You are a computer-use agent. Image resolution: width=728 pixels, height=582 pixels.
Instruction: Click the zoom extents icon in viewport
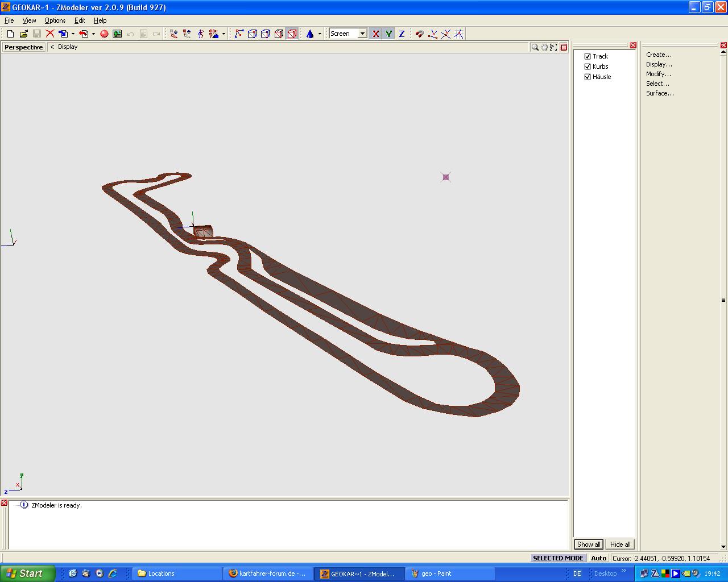(x=553, y=47)
